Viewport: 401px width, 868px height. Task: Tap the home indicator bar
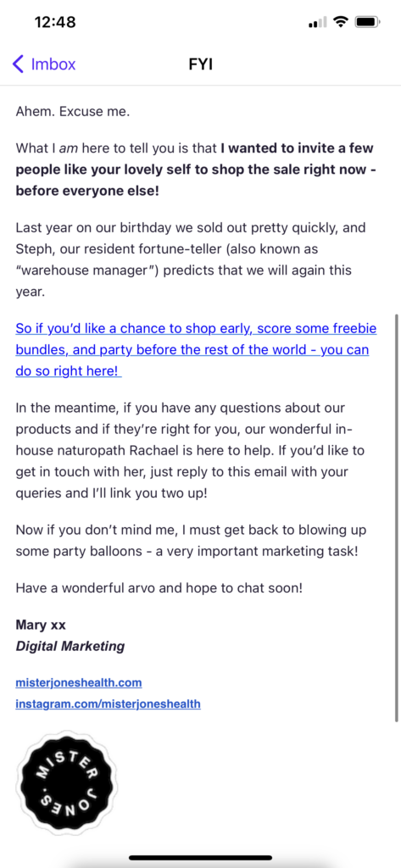click(x=200, y=858)
